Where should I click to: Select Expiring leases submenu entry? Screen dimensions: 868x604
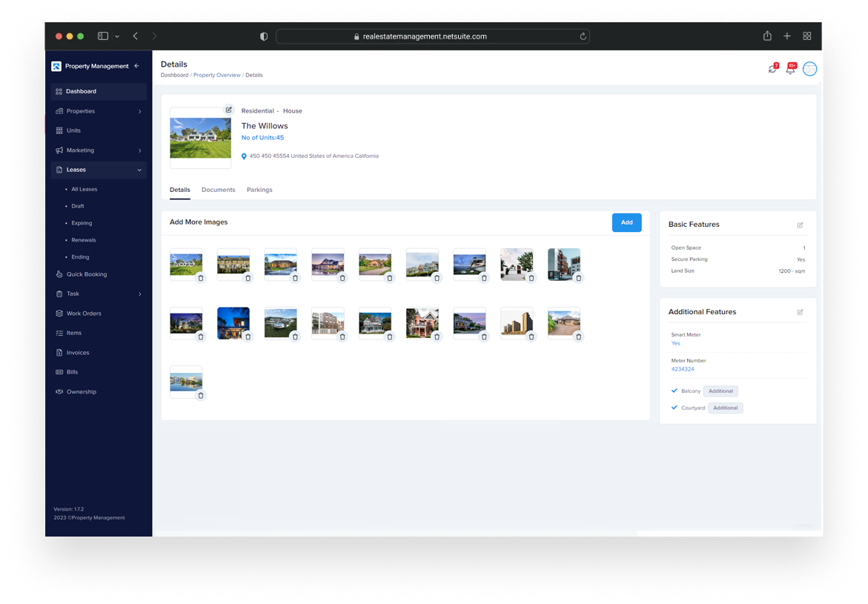(82, 223)
